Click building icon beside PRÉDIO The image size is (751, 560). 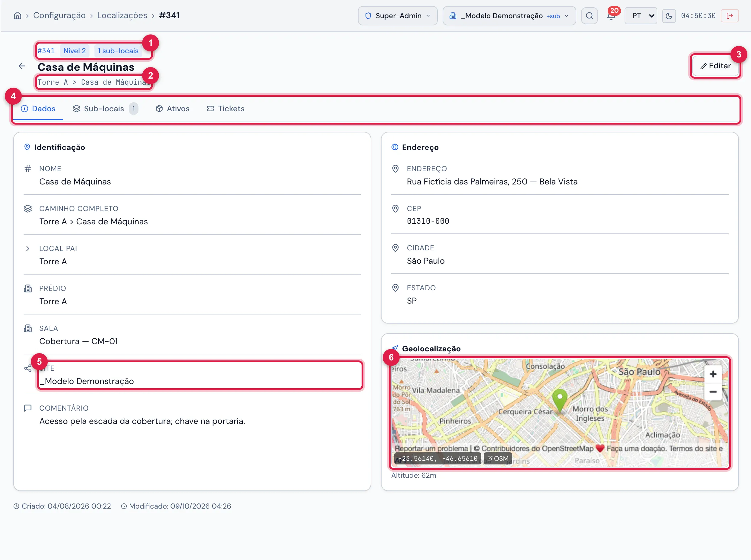click(x=28, y=288)
